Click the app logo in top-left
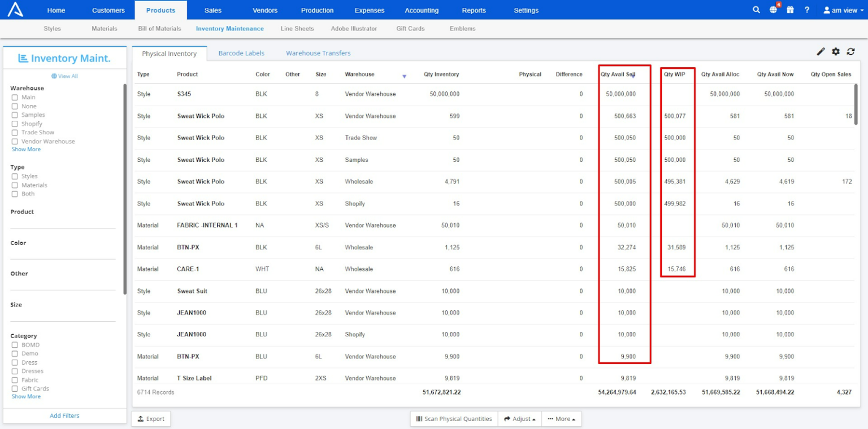Image resolution: width=868 pixels, height=429 pixels. click(15, 10)
